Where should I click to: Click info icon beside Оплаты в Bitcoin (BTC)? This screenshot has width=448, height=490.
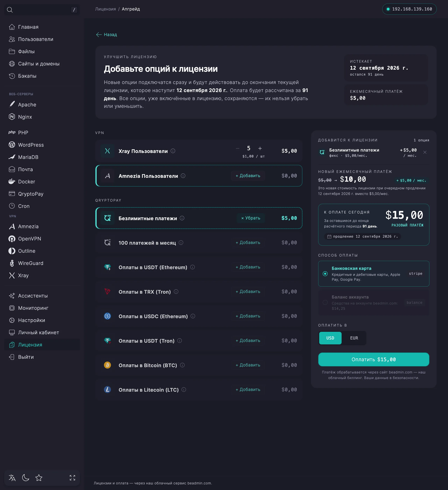(x=182, y=365)
